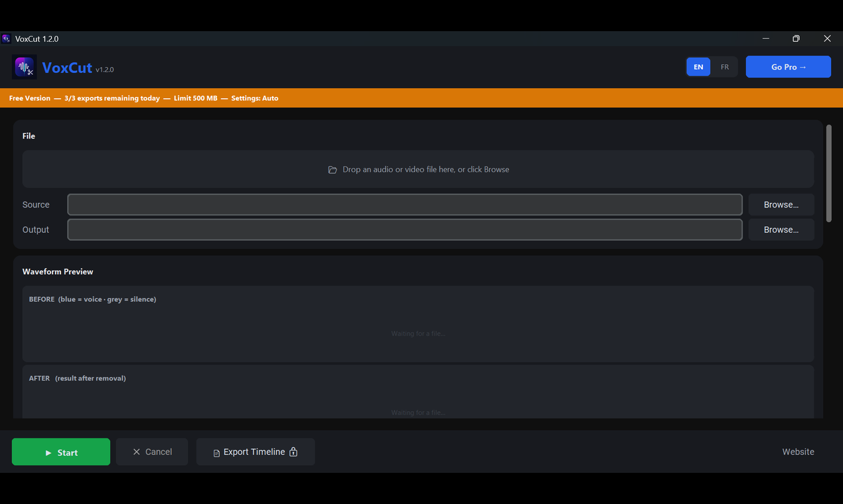Image resolution: width=843 pixels, height=504 pixels.
Task: Browse for an Output location
Action: (781, 229)
